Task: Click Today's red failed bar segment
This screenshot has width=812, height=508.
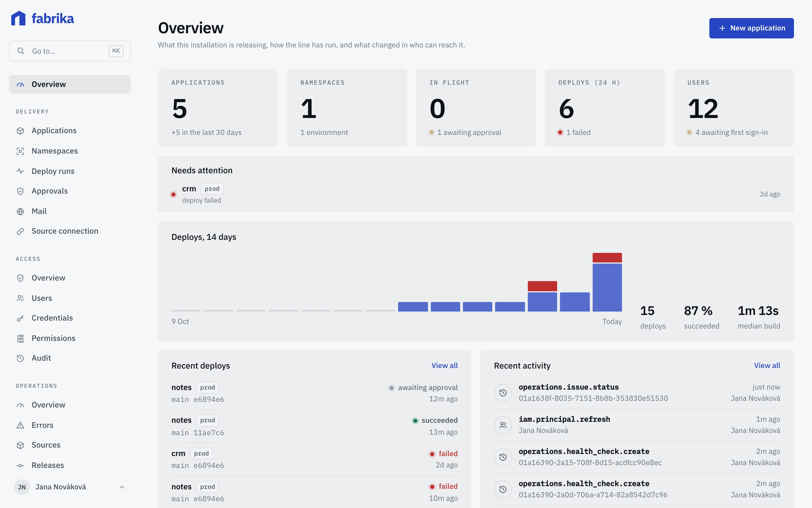Action: pyautogui.click(x=607, y=258)
